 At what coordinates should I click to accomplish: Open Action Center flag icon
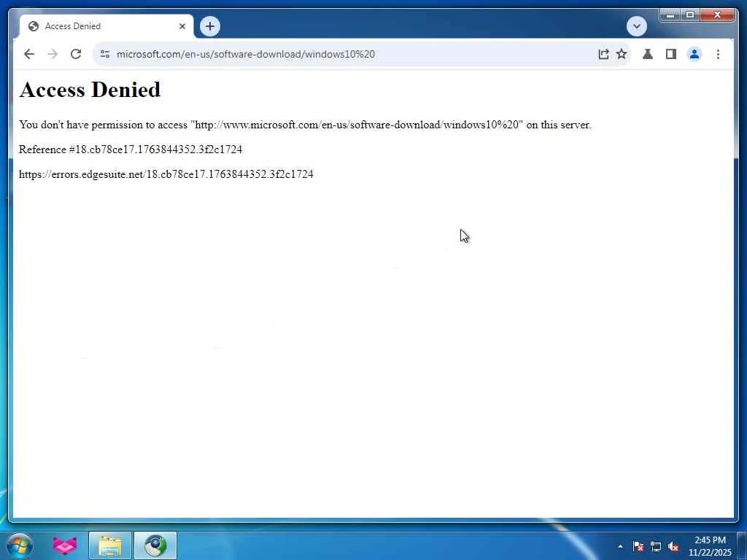pyautogui.click(x=638, y=546)
